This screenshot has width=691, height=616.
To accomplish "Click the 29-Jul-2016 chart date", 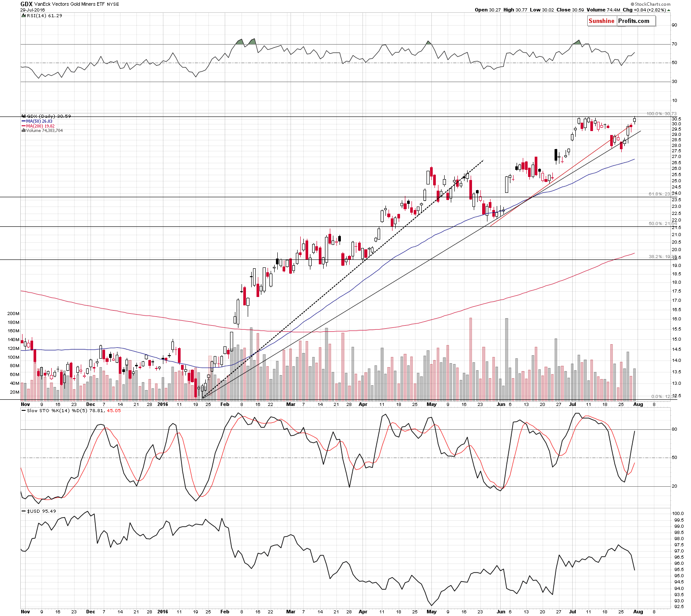I will pos(33,10).
